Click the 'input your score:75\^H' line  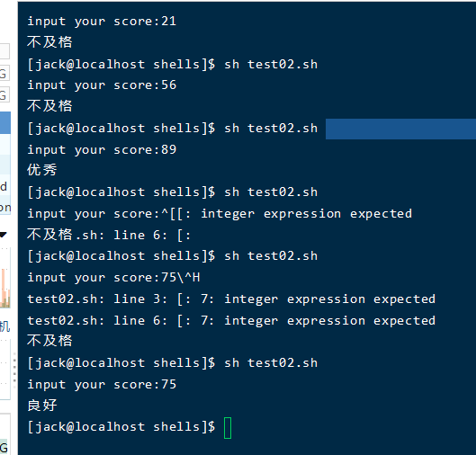coord(113,278)
